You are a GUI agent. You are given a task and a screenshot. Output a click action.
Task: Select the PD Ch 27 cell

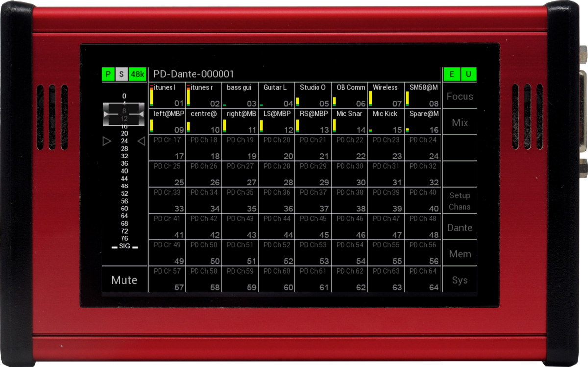(240, 174)
